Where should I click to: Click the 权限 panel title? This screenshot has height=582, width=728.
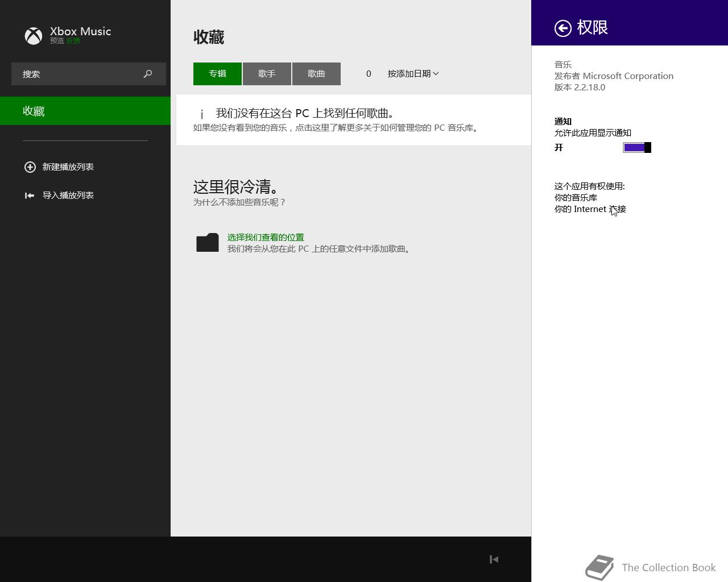[x=593, y=27]
